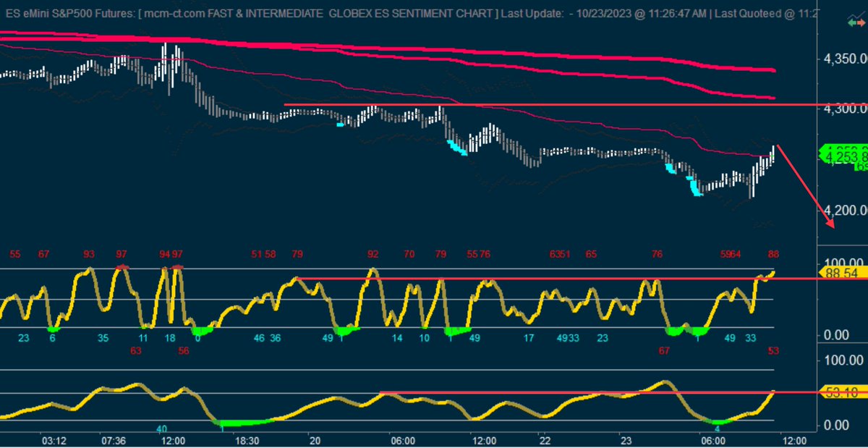
Task: Click the 4,200.00 price axis label
Action: pos(846,211)
